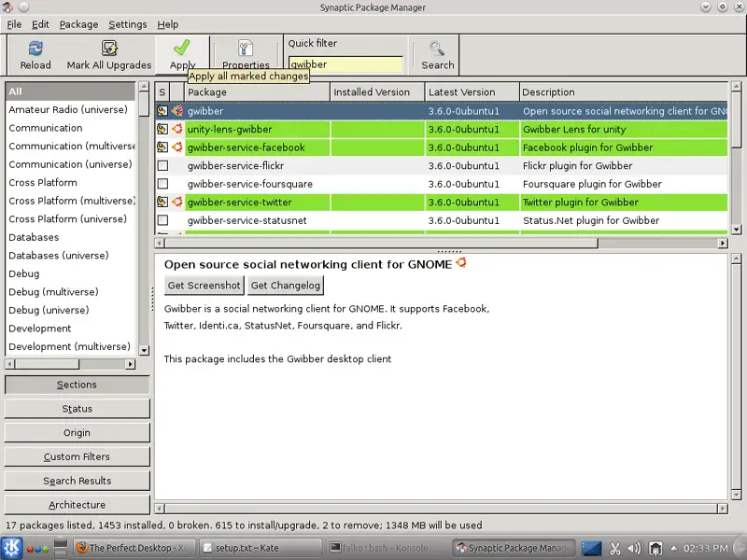
Task: Mark checkbox for gwibber-service-statusnet
Action: [162, 220]
